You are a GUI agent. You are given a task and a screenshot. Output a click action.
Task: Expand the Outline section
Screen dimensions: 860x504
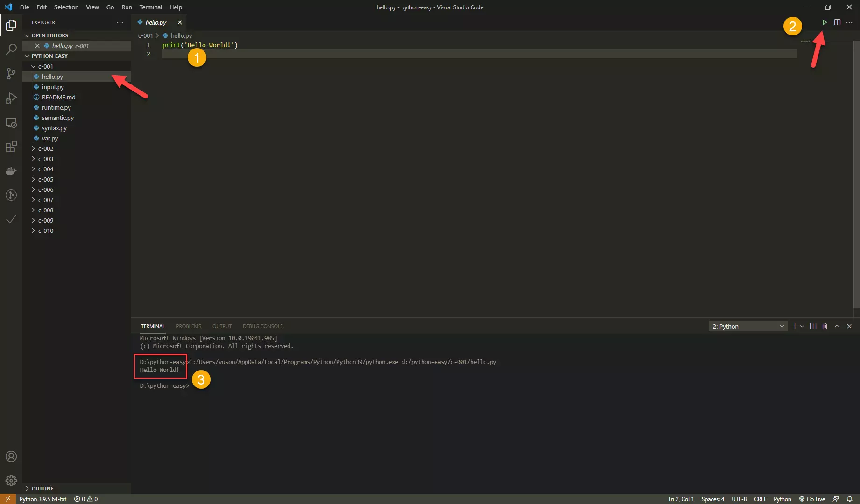click(77, 489)
